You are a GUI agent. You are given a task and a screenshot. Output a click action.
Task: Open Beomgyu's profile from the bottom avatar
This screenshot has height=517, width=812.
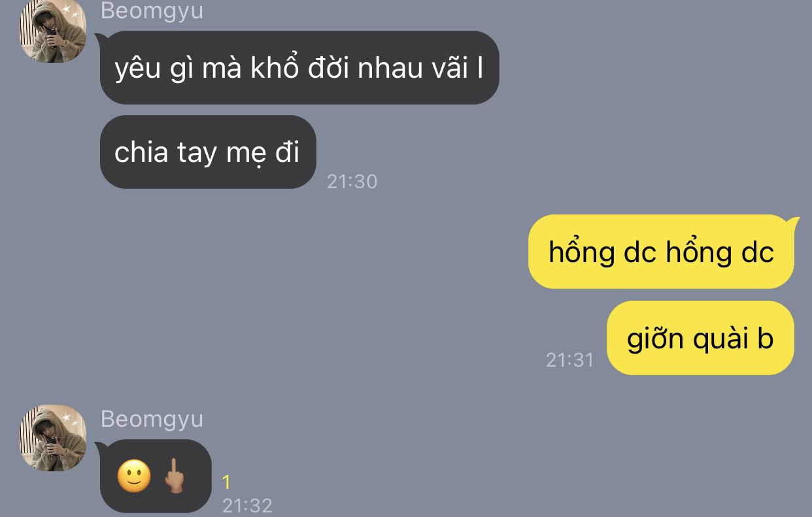tap(53, 438)
